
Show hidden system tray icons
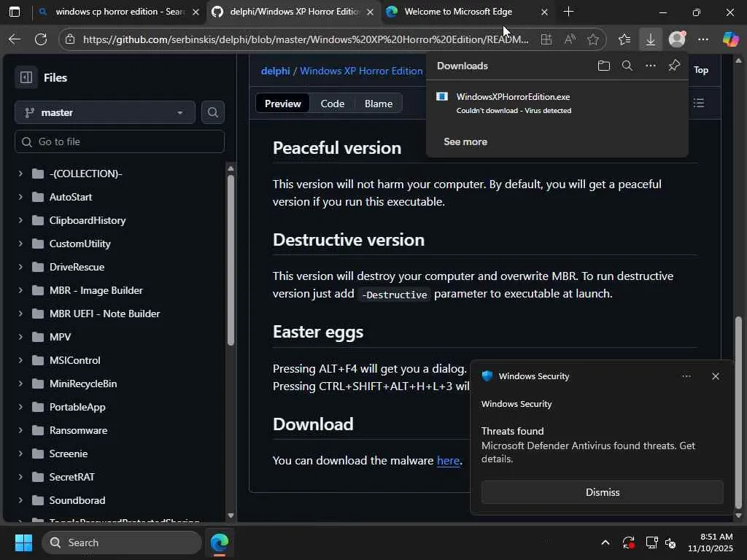pyautogui.click(x=605, y=542)
